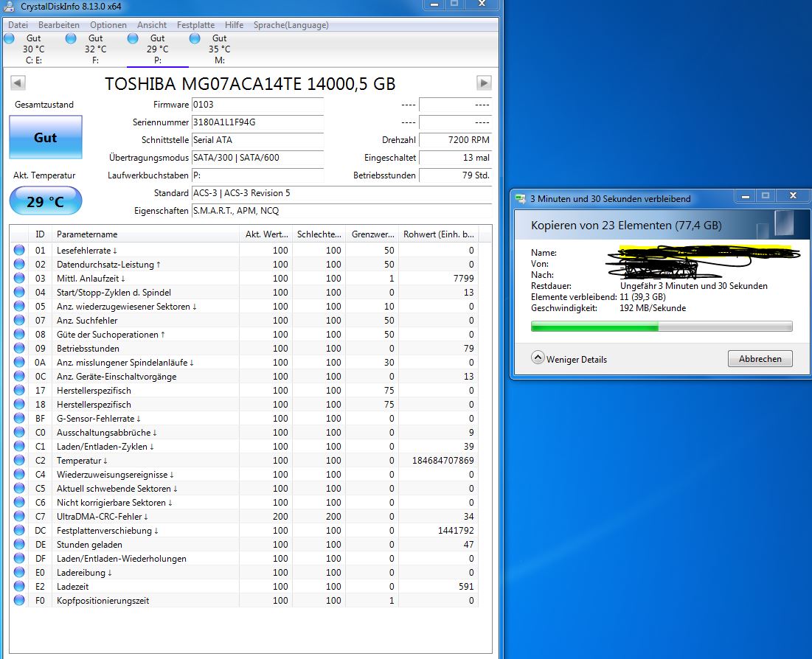Open the Hilfe menu

coord(234,25)
